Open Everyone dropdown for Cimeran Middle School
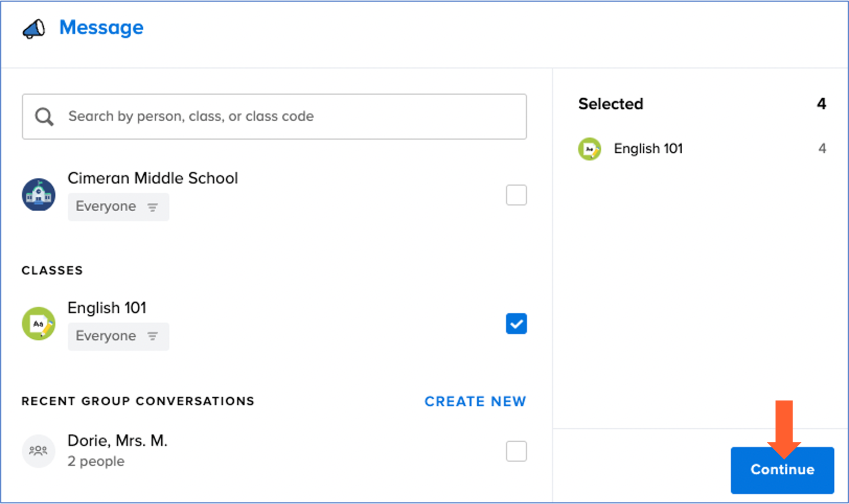Screen dimensions: 849x504 point(118,207)
